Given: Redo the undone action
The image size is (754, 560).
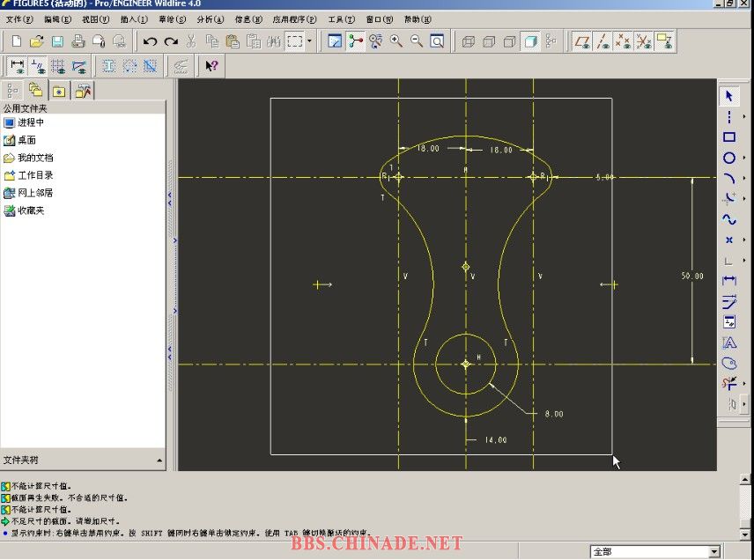Looking at the screenshot, I should tap(171, 41).
